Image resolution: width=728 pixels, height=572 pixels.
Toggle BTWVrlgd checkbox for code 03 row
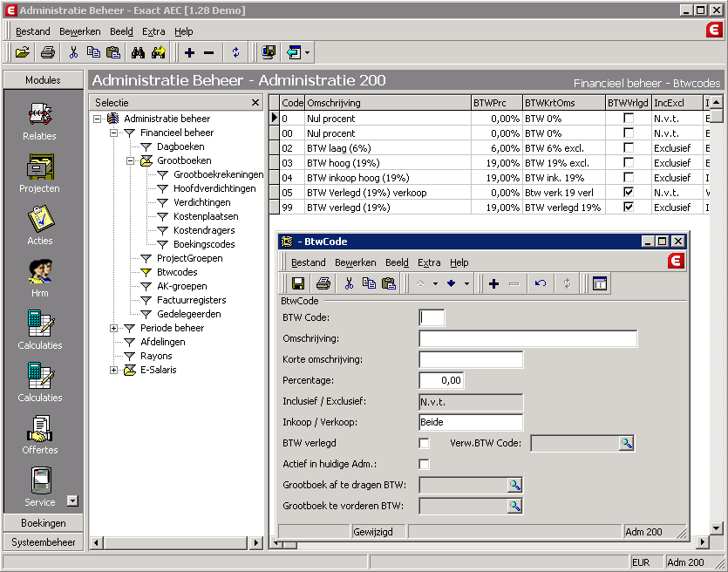click(x=629, y=163)
